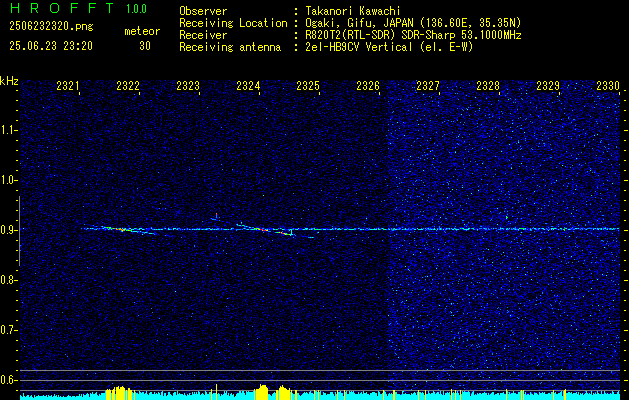Click the vertical gray range bar beside 0.9

point(19,231)
